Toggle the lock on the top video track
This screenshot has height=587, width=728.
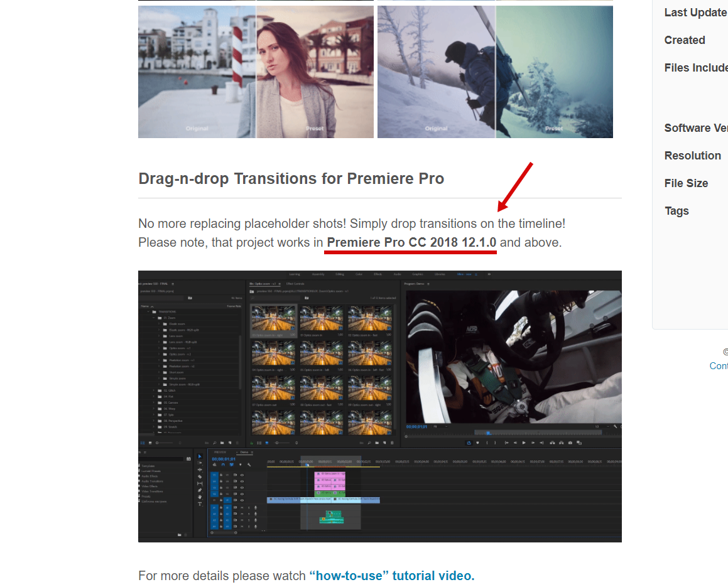[x=221, y=475]
